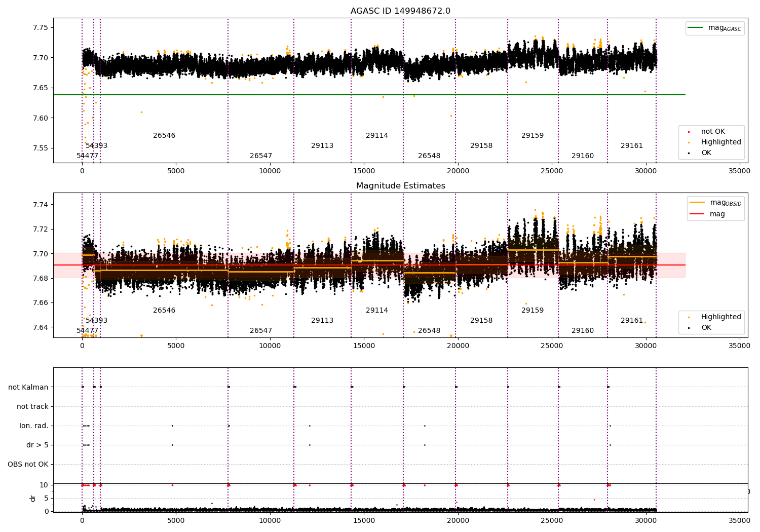
Task: Click obsid label 29113 in the top plot
Action: click(322, 146)
